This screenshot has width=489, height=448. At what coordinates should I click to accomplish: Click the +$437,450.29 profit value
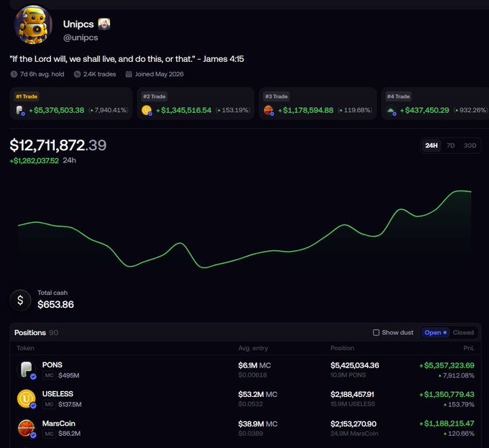pyautogui.click(x=425, y=110)
